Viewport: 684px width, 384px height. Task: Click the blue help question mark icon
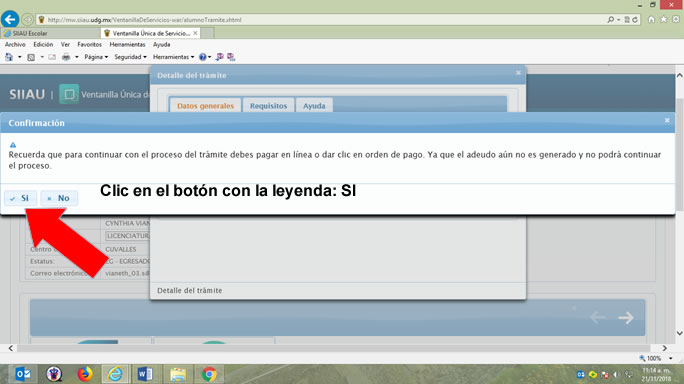pyautogui.click(x=202, y=57)
